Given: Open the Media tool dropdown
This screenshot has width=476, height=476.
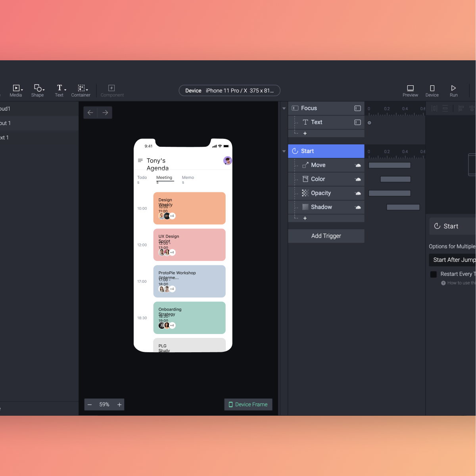Looking at the screenshot, I should tap(16, 90).
